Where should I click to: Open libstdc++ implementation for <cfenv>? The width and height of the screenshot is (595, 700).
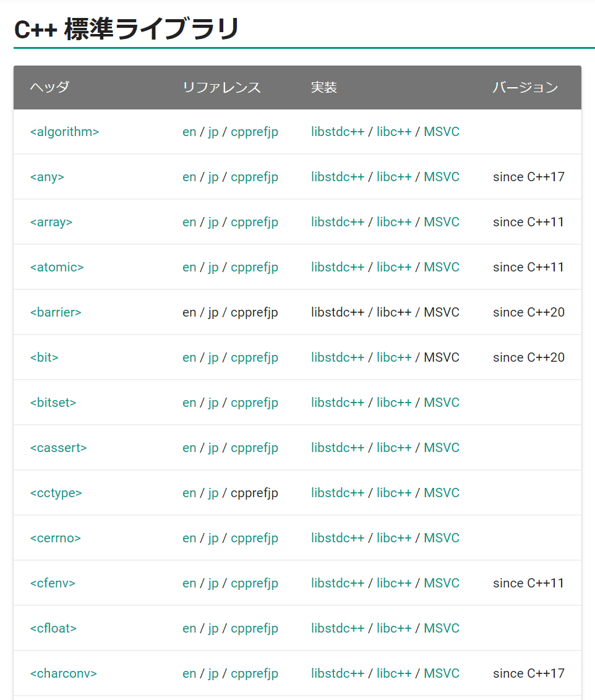pos(338,583)
